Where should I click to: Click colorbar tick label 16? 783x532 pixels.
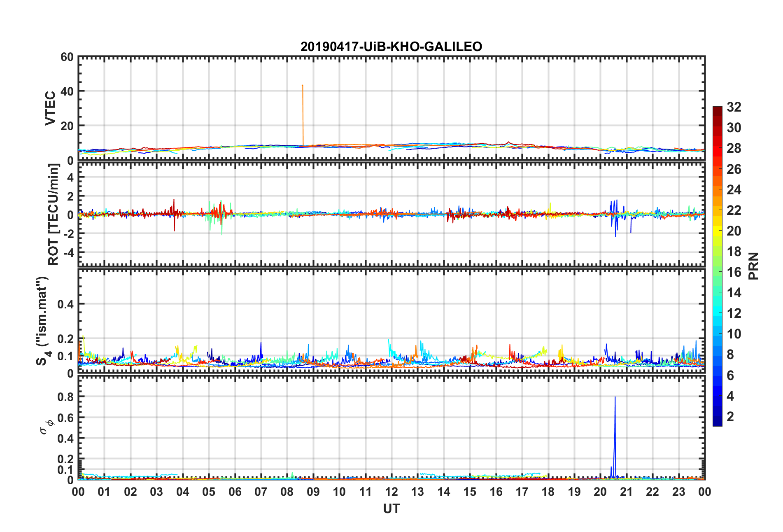[734, 272]
